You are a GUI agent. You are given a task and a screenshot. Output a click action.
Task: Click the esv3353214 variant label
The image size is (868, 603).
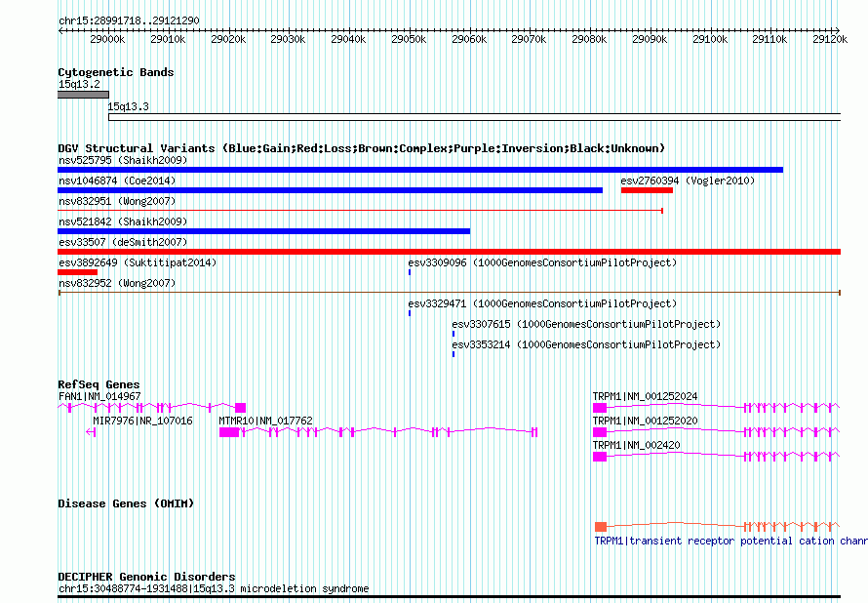586,344
